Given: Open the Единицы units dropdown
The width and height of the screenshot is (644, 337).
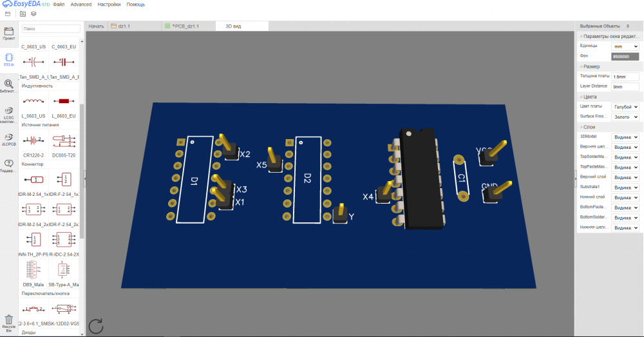Looking at the screenshot, I should point(625,46).
